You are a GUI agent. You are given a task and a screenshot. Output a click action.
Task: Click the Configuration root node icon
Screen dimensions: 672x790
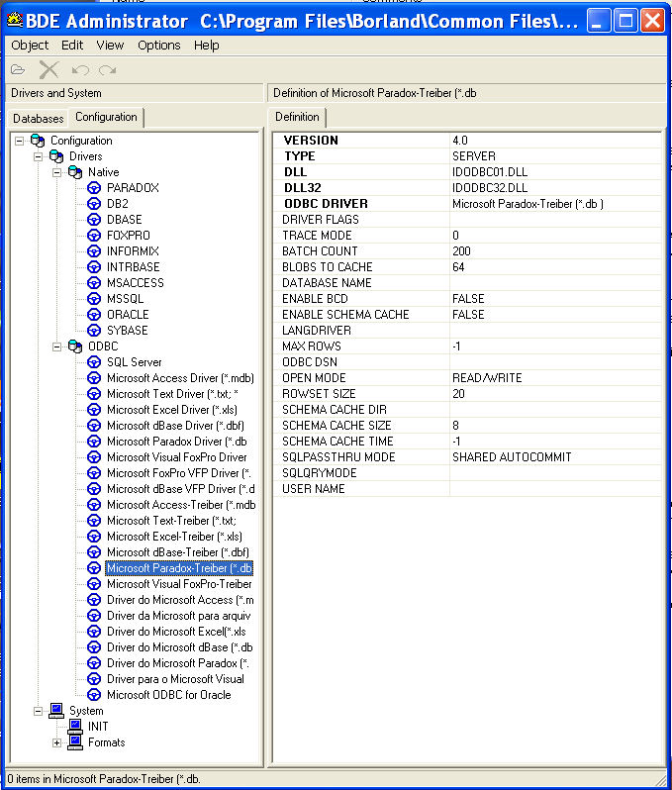click(x=38, y=141)
